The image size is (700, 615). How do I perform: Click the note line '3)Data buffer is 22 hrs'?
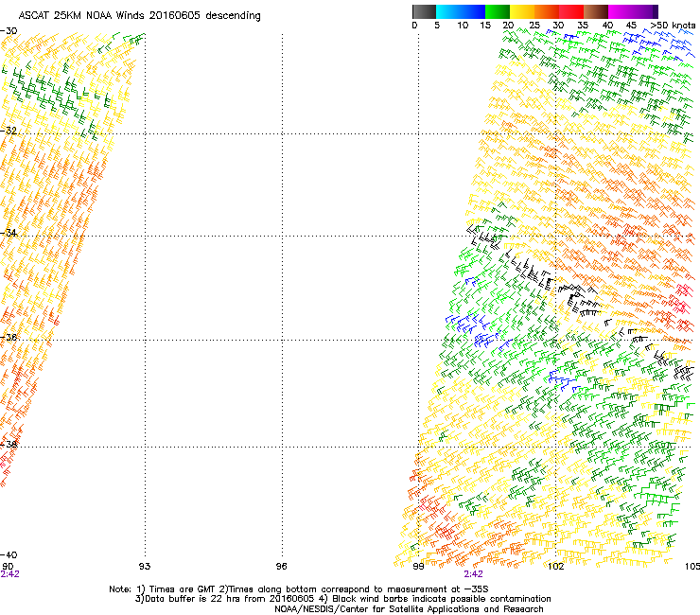pyautogui.click(x=342, y=599)
